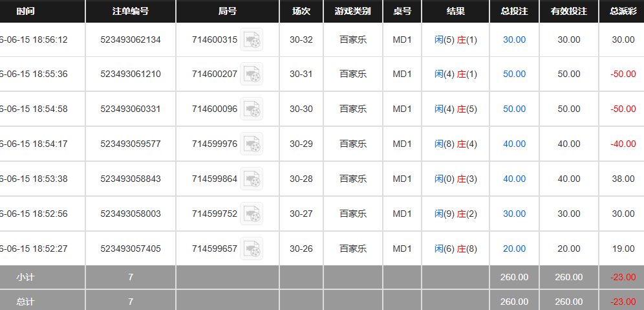The width and height of the screenshot is (644, 310).
Task: Click round number 714599657
Action: (x=215, y=249)
